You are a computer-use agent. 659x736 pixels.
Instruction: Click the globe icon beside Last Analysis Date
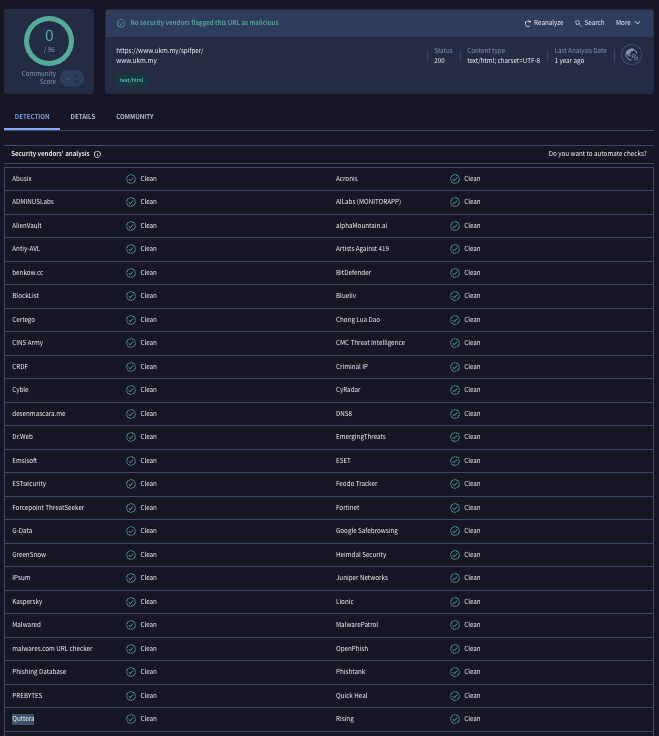(631, 55)
